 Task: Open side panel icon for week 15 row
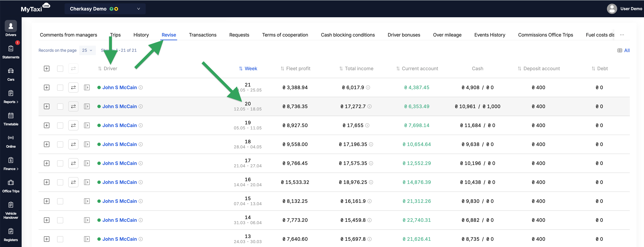tap(87, 201)
